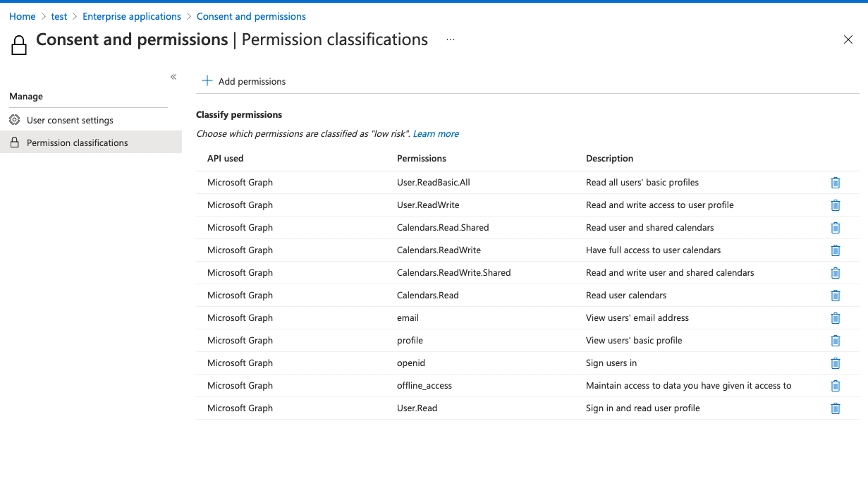
Task: Select Permission classifications in the Manage menu
Action: (x=78, y=142)
